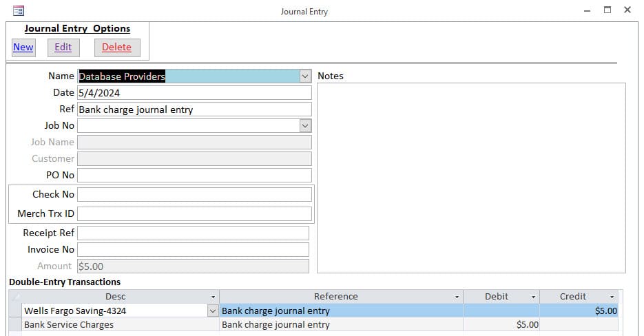Click the Reference cell in Wells Fargo row
Viewport: 644px width, 336px height.
pyautogui.click(x=342, y=311)
